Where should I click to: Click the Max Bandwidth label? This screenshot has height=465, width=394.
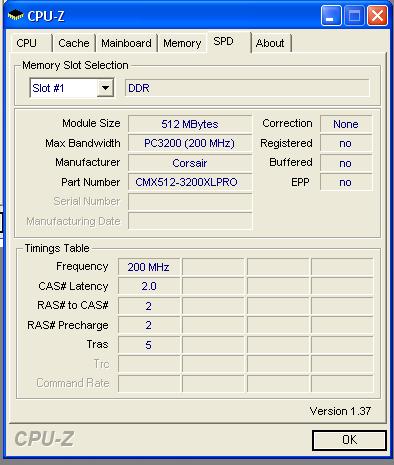pyautogui.click(x=83, y=143)
